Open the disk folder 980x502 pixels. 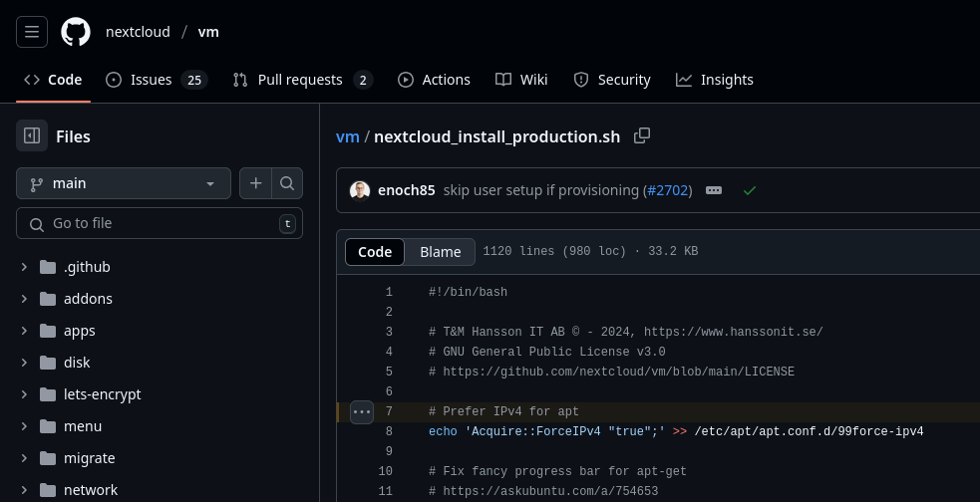[76, 363]
